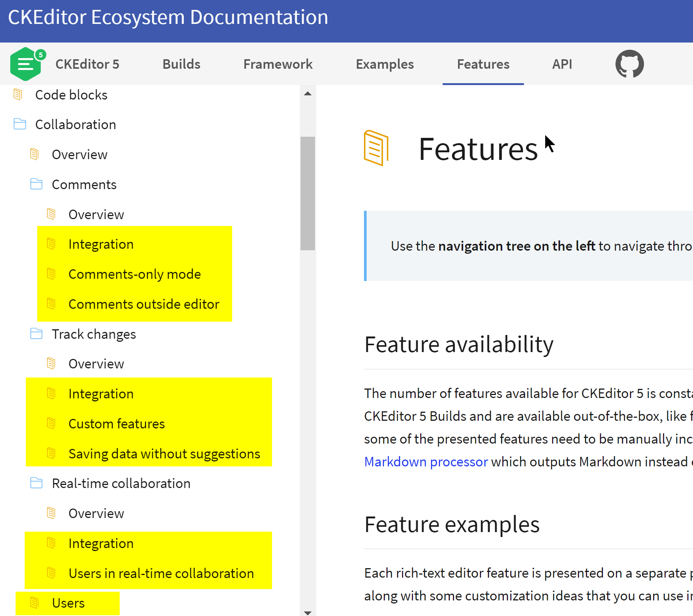Follow the Markdown processor link
This screenshot has width=693, height=616.
426,462
